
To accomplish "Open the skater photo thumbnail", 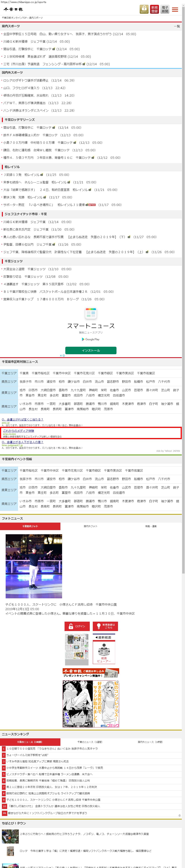I will click(x=34, y=566).
